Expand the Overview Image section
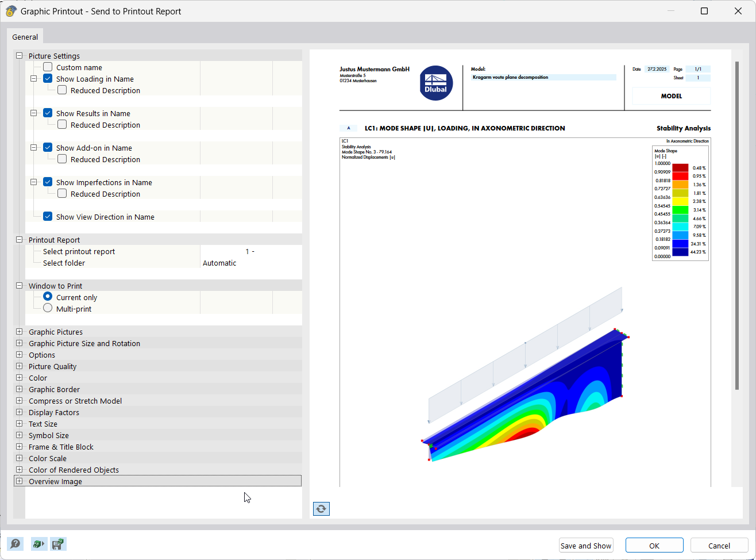This screenshot has height=560, width=756. click(x=19, y=481)
